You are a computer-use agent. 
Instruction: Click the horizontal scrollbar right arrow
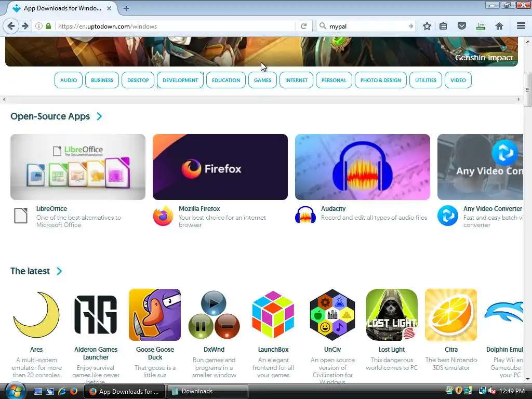click(x=518, y=99)
